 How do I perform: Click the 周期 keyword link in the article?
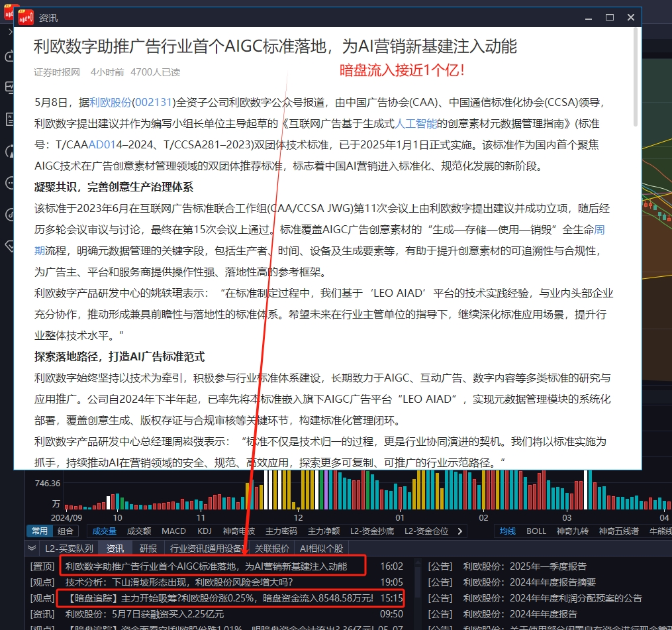pyautogui.click(x=600, y=230)
